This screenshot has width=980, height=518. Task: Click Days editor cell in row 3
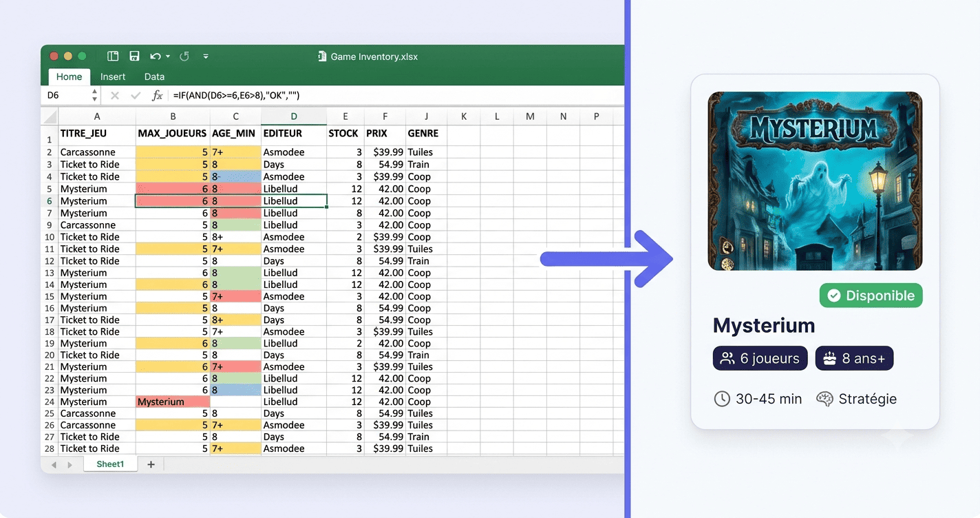point(294,165)
